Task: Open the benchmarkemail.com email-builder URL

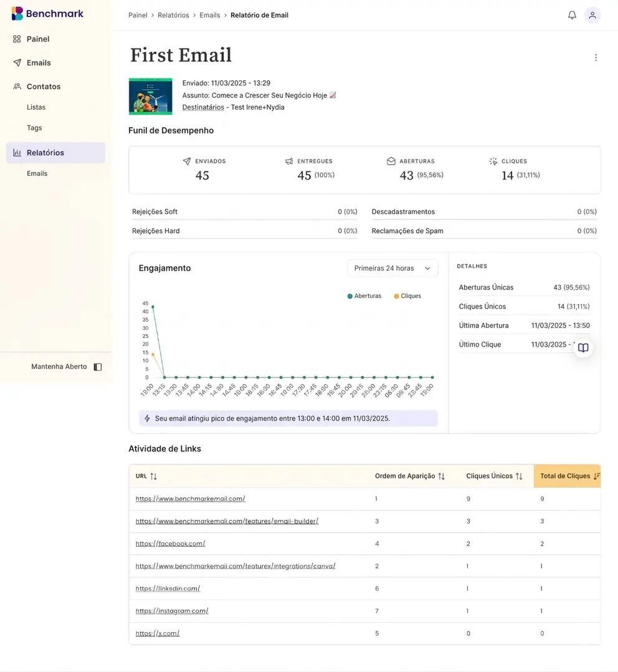Action: click(x=227, y=521)
